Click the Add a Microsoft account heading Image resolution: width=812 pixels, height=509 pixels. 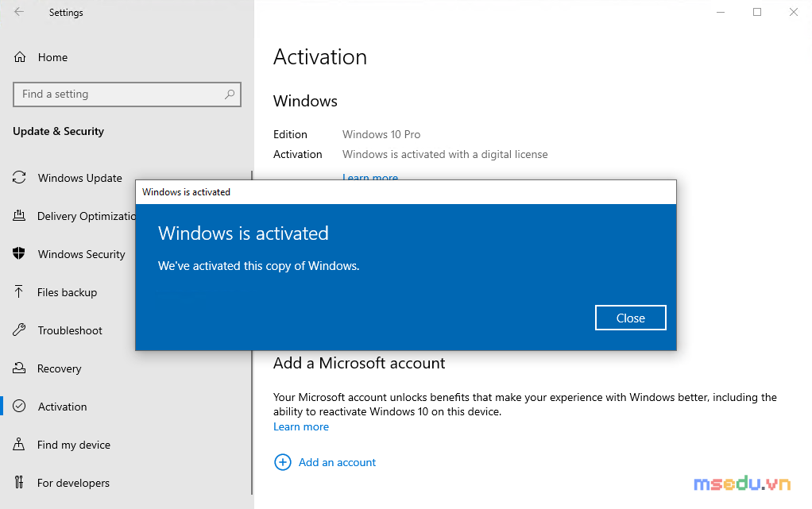359,363
